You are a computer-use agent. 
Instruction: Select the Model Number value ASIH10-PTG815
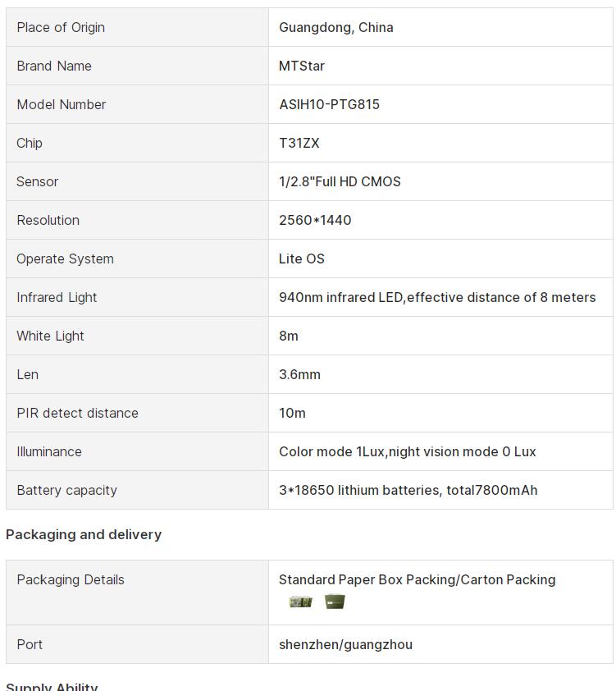coord(329,104)
